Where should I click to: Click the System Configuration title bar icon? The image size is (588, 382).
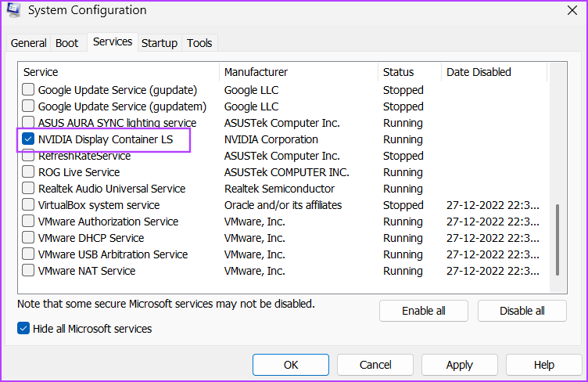click(13, 9)
